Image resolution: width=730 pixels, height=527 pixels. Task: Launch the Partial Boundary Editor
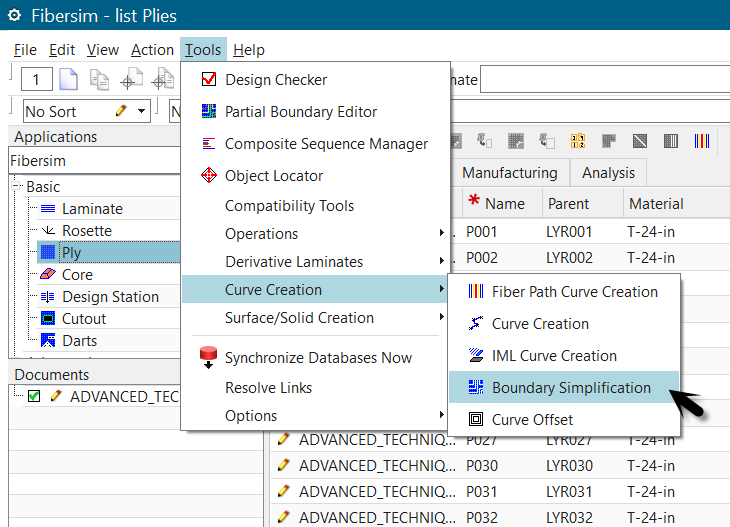[x=300, y=112]
